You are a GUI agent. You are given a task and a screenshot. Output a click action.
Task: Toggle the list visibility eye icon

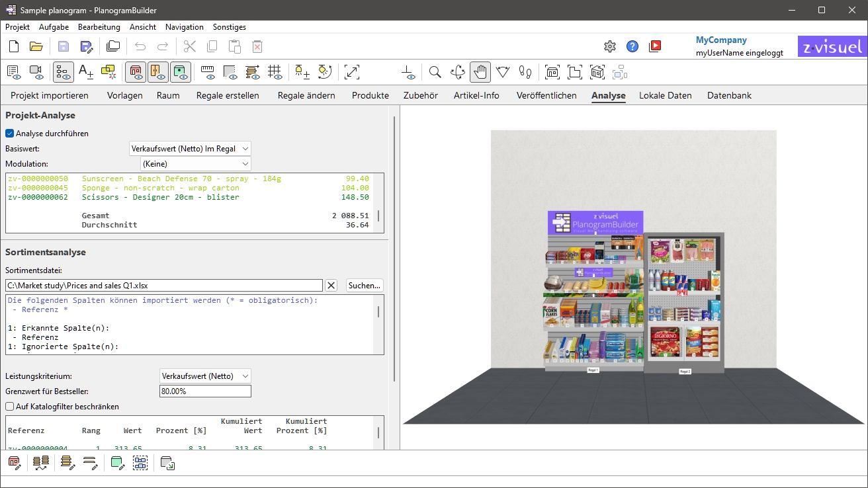click(x=14, y=71)
